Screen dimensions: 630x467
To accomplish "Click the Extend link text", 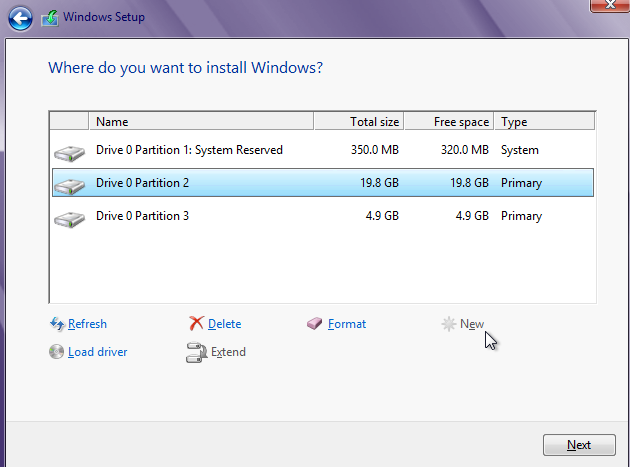I will (228, 352).
